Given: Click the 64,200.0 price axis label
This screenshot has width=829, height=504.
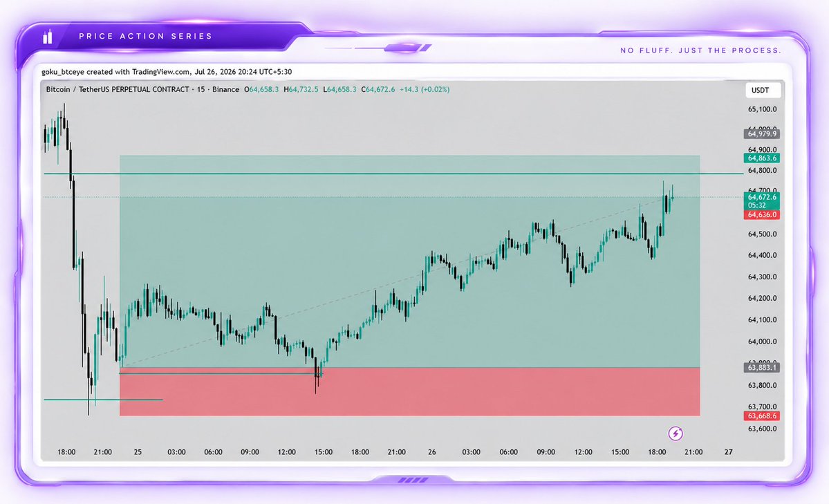Looking at the screenshot, I should [763, 298].
